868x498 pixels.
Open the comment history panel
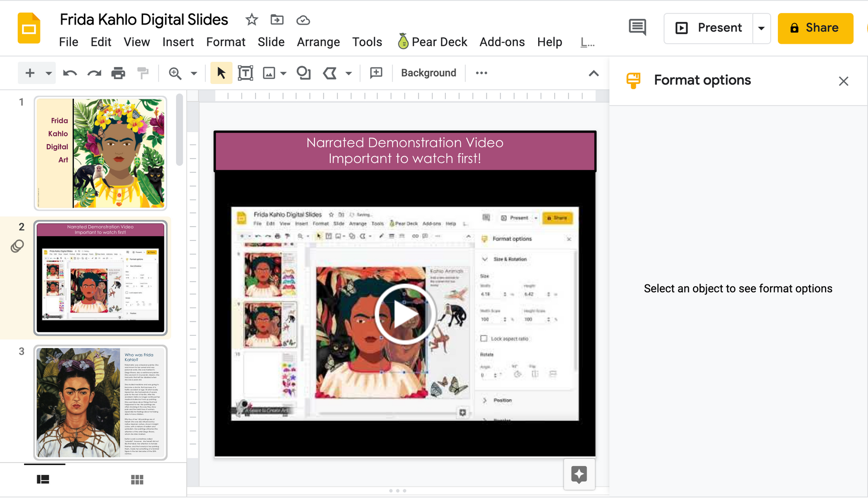pos(637,27)
